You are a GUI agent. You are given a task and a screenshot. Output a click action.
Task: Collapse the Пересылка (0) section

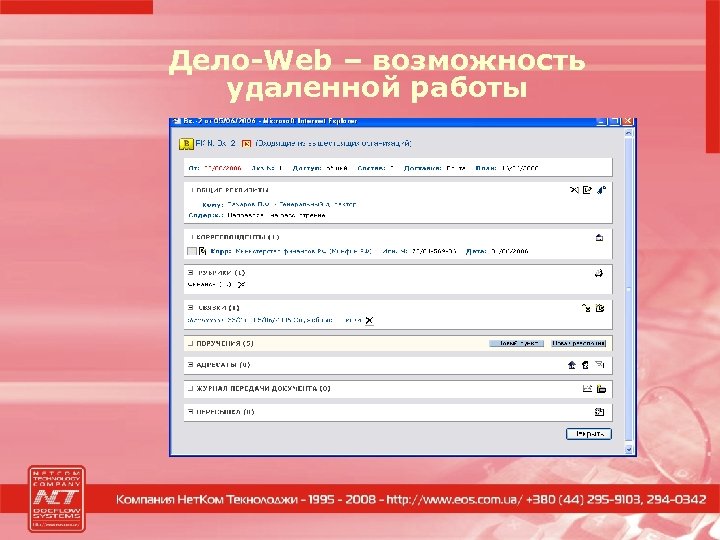tap(191, 412)
